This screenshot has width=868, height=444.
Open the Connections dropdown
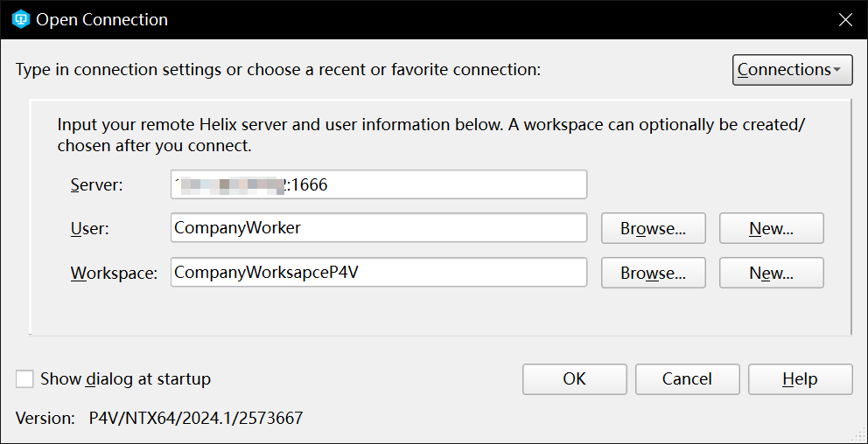tap(792, 70)
